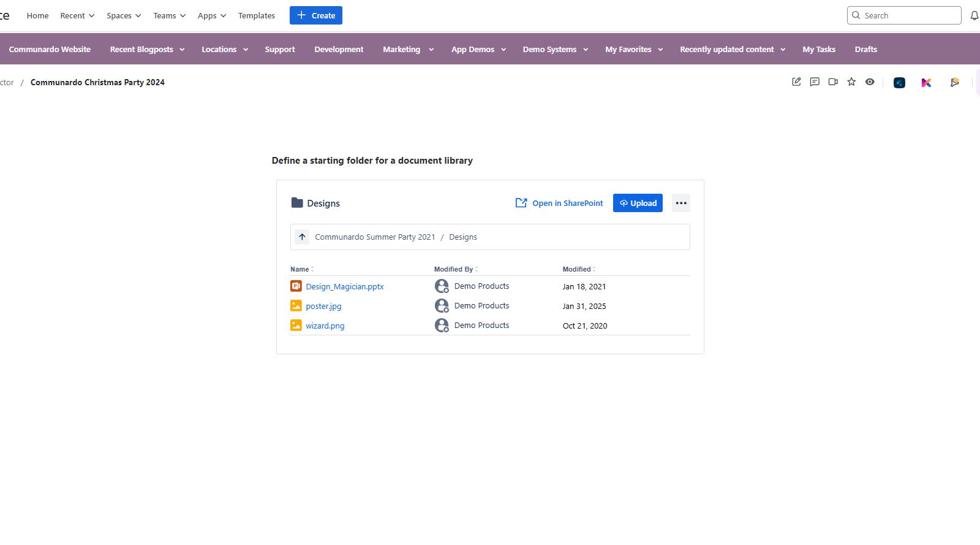The height and width of the screenshot is (545, 980).
Task: Go to Home
Action: coord(37,15)
